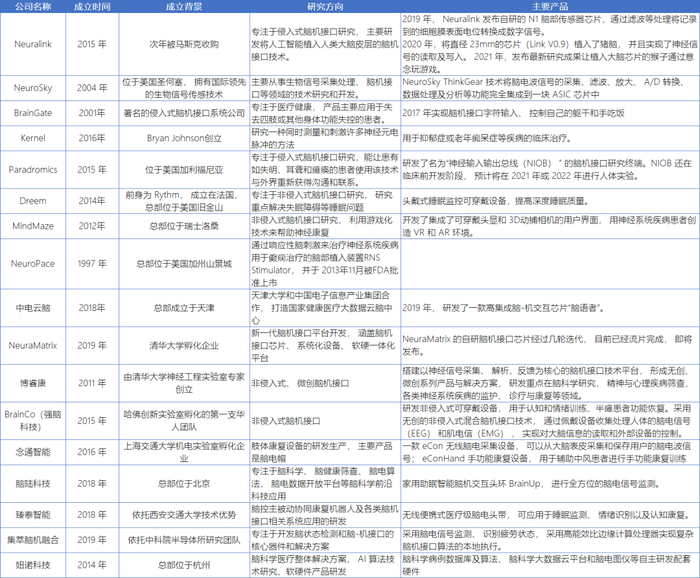Select the 总部位于杭州 cell
The height and width of the screenshot is (578, 700).
pyautogui.click(x=184, y=565)
